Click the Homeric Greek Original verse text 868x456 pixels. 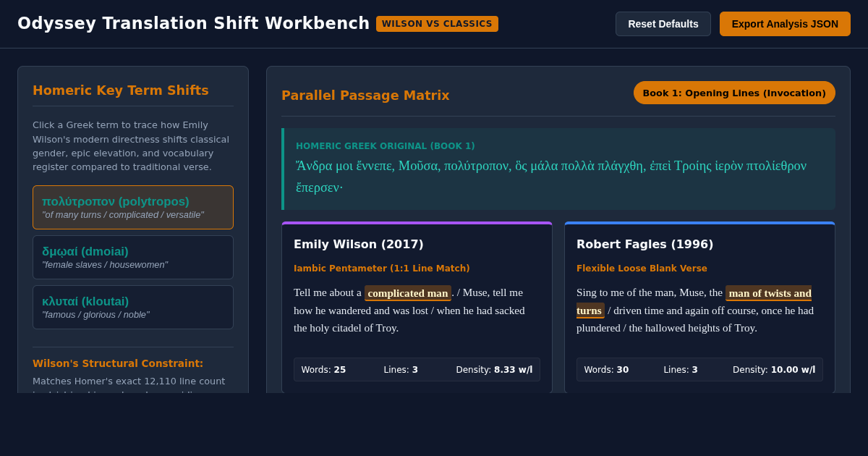(551, 176)
